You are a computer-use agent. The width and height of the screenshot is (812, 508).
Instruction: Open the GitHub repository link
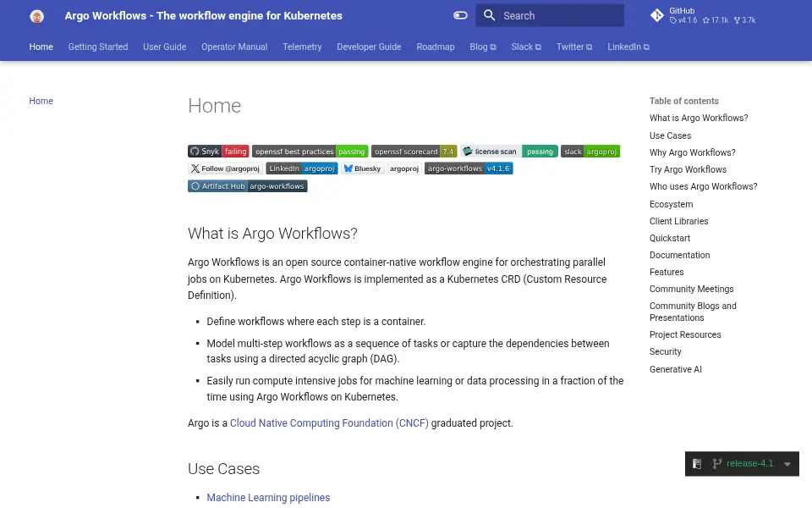(703, 15)
